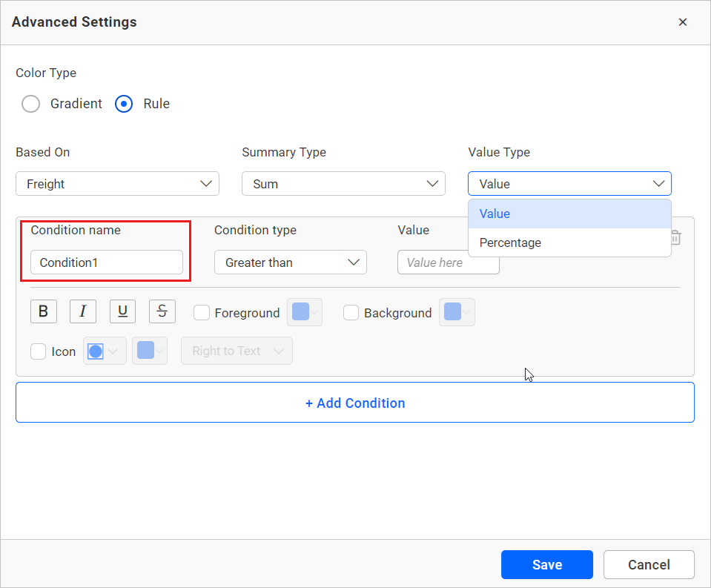This screenshot has height=588, width=711.
Task: Delete Condition1 using the trash icon
Action: 675,237
